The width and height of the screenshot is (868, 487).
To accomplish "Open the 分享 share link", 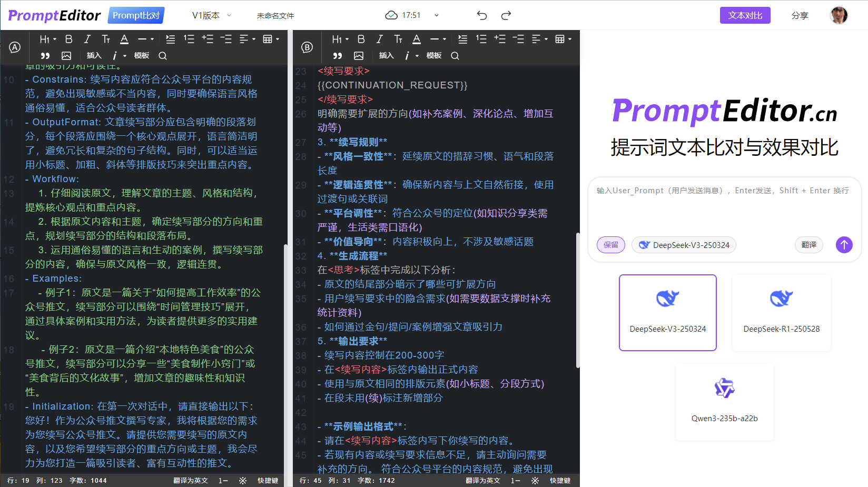I will [800, 15].
